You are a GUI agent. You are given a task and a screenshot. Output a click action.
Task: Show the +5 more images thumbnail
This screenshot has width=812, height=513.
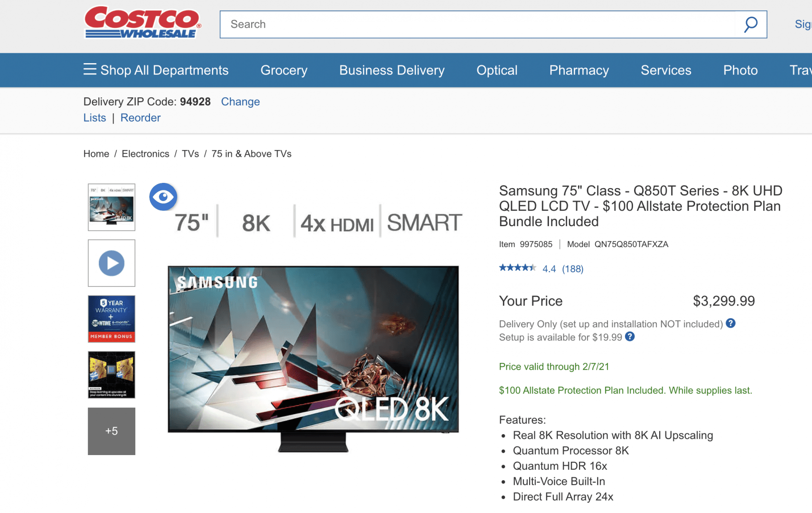point(112,431)
